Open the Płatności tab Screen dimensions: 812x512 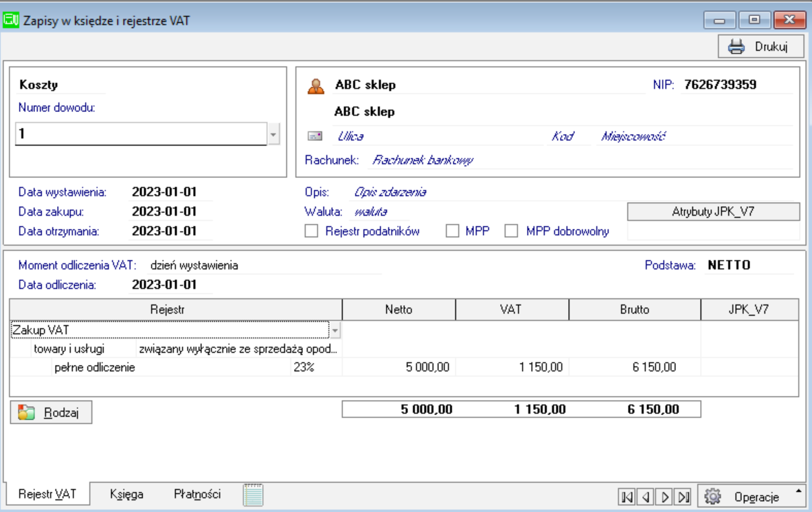pyautogui.click(x=197, y=494)
